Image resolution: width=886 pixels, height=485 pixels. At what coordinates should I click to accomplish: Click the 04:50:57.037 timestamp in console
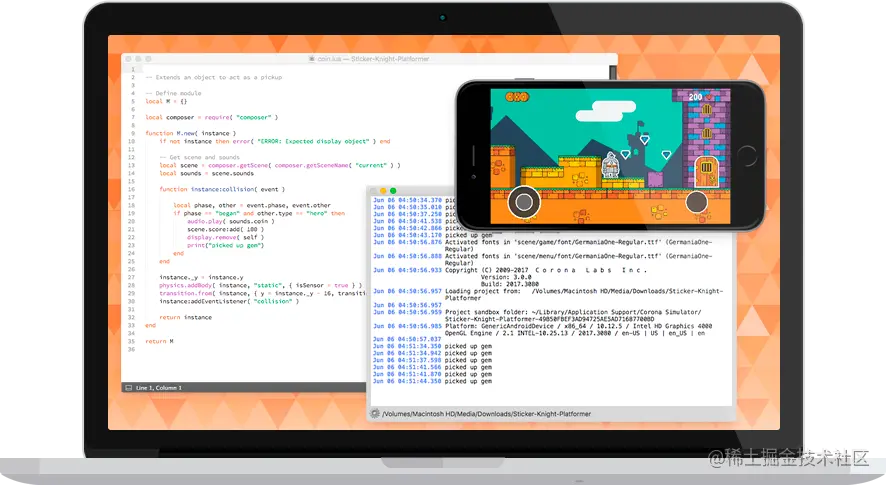tap(407, 339)
